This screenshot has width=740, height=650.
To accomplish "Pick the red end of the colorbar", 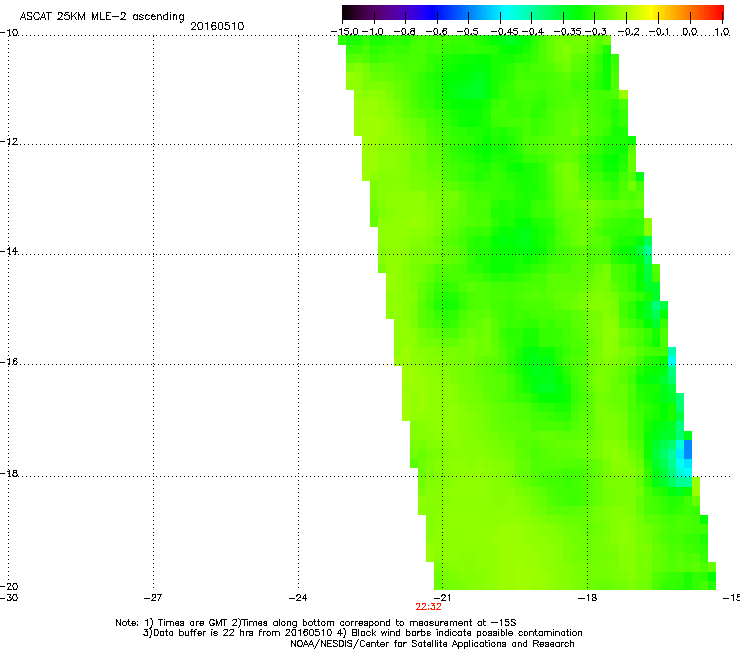I will coord(716,13).
